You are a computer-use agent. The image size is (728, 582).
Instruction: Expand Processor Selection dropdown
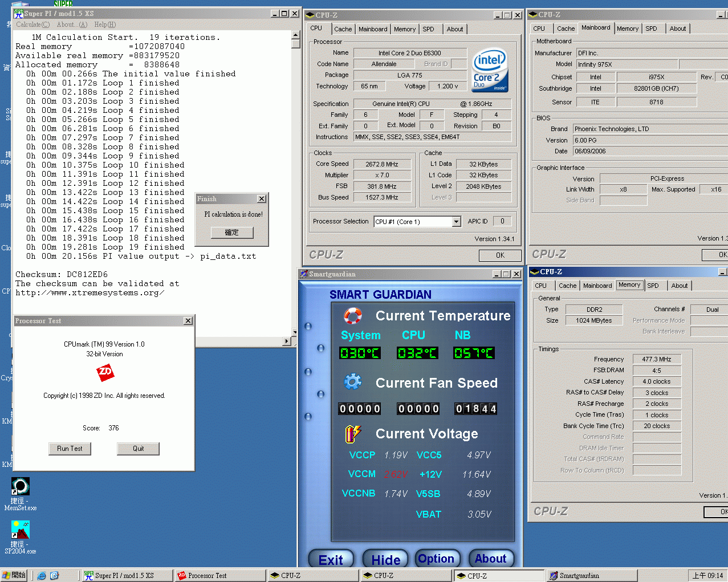(x=456, y=222)
